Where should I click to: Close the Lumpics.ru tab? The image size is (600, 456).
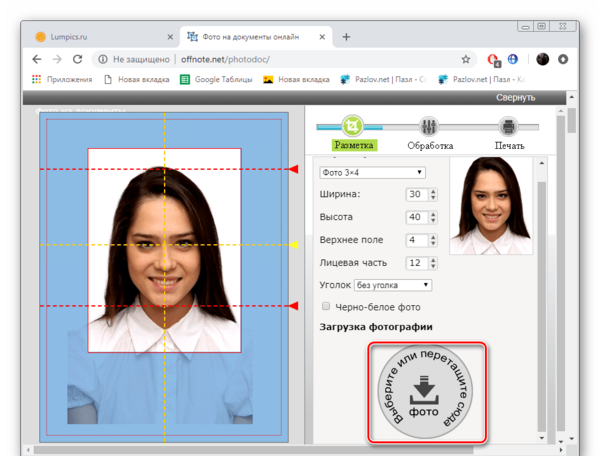tap(170, 37)
